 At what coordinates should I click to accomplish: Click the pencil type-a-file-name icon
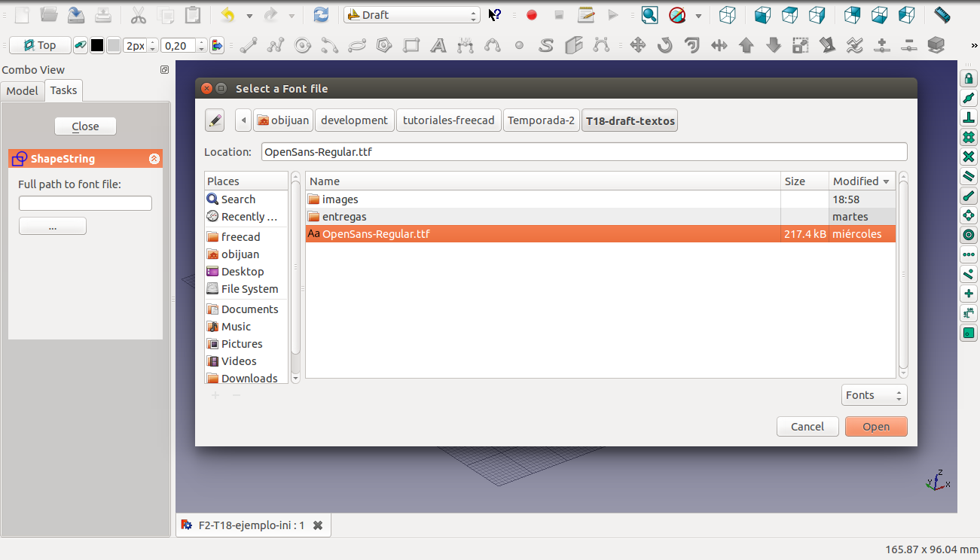215,120
